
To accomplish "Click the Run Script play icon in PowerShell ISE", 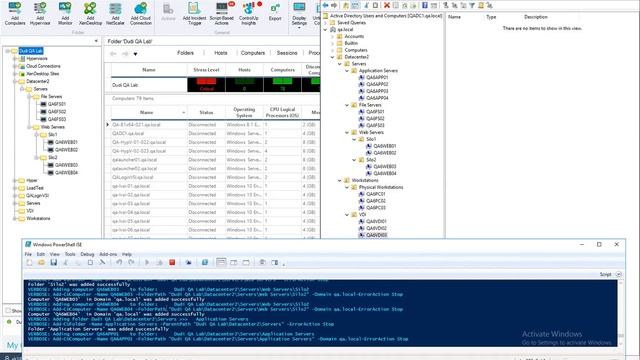I will [147, 262].
